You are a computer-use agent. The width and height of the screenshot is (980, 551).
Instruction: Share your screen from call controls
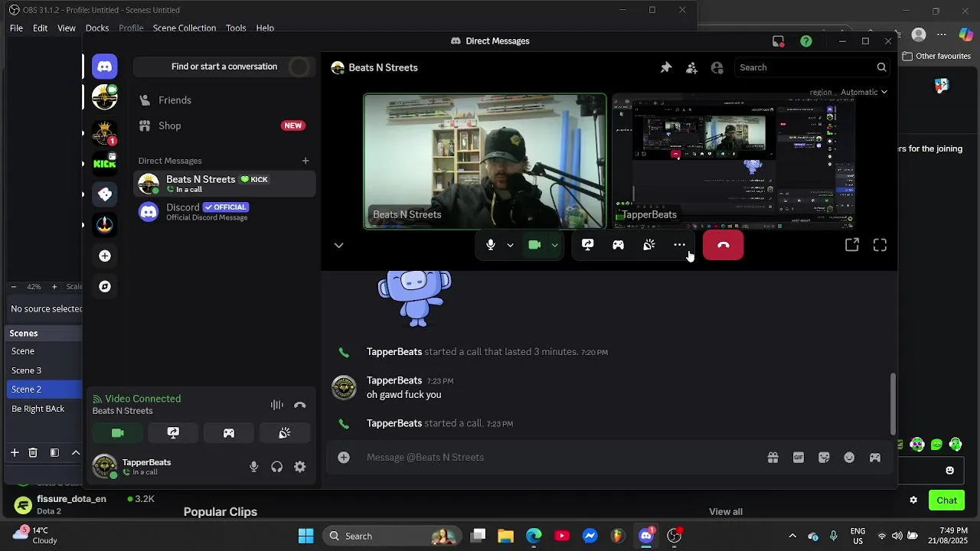pyautogui.click(x=587, y=245)
